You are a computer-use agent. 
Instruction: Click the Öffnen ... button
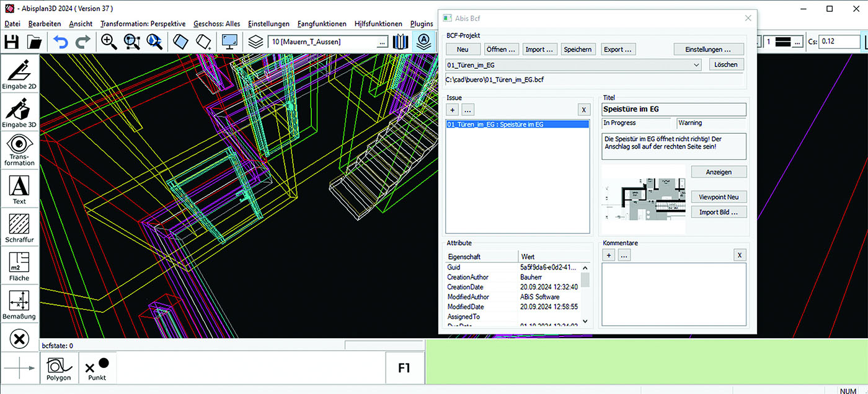pyautogui.click(x=501, y=50)
